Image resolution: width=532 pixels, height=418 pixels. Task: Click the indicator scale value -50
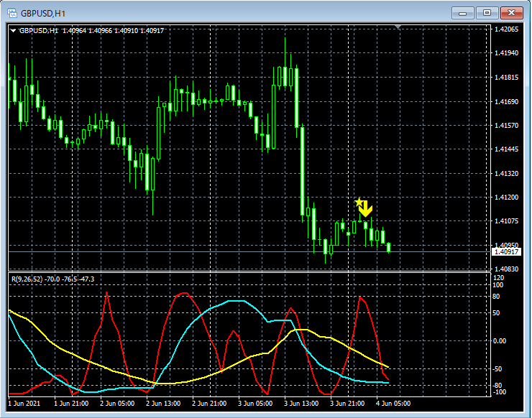497,369
